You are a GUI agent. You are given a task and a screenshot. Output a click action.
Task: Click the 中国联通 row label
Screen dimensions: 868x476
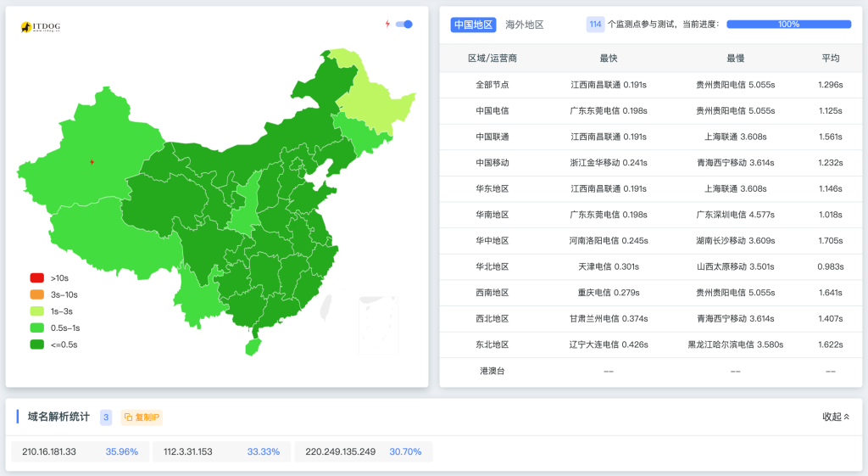[x=492, y=137]
